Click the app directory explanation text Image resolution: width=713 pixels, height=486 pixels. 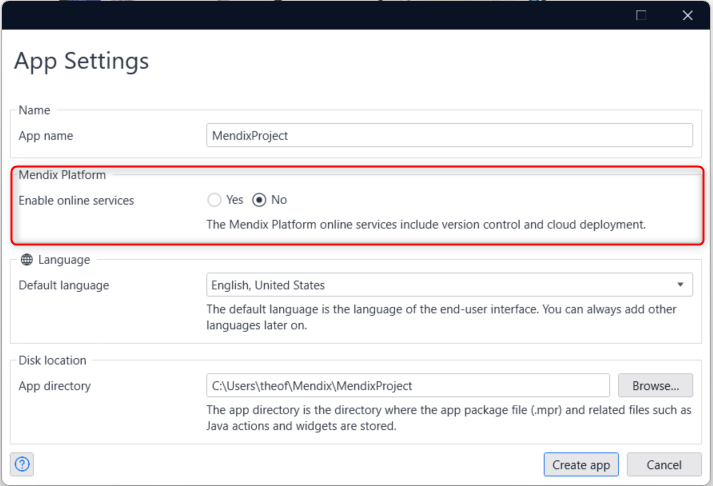[449, 418]
